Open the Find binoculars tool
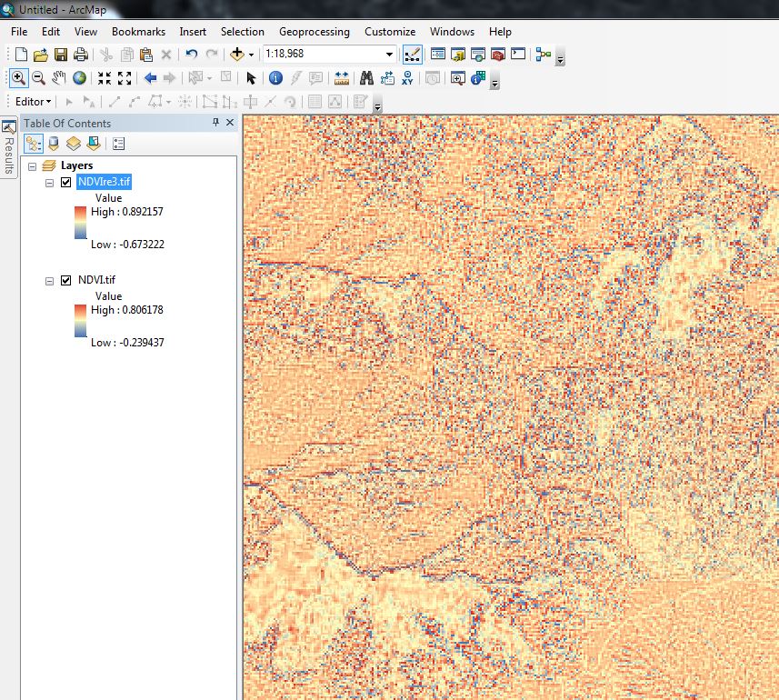The image size is (779, 700). pos(366,78)
